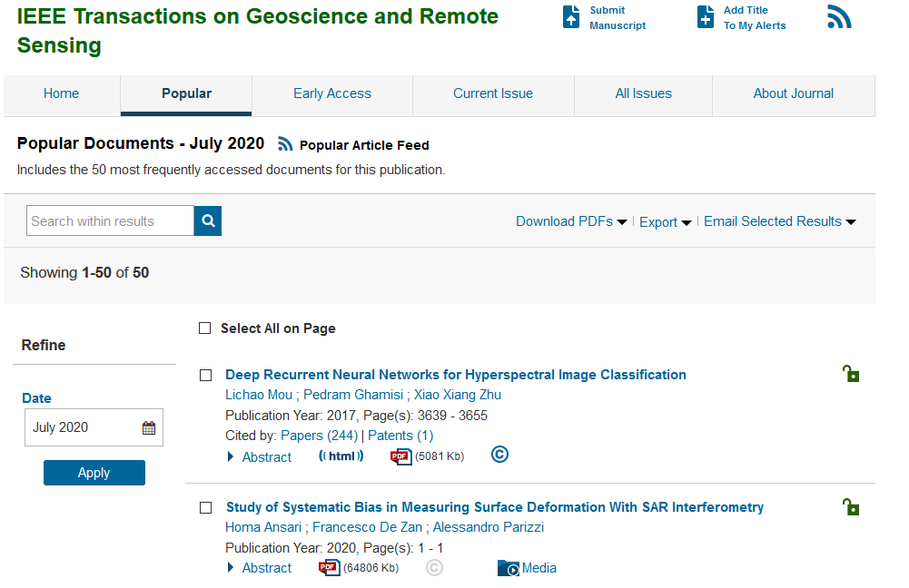
Task: Click the Popular Article Feed RSS icon
Action: 285,143
